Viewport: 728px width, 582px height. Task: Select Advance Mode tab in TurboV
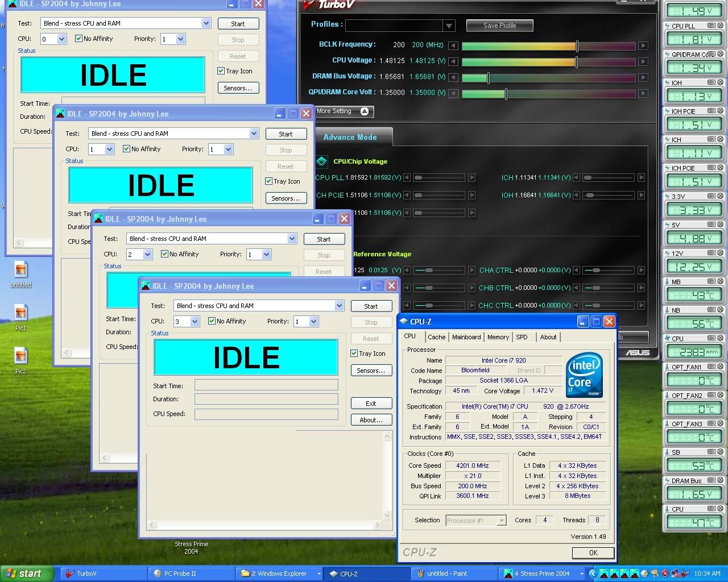point(350,137)
